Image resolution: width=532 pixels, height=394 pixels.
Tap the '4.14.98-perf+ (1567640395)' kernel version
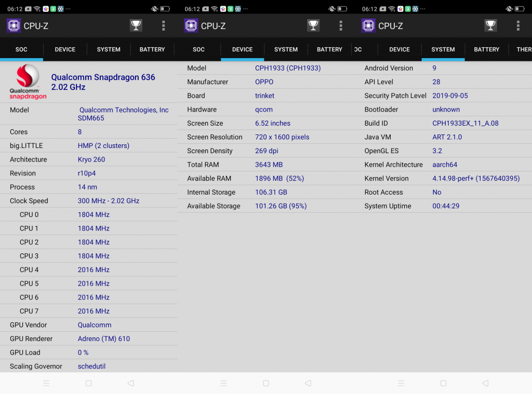click(x=476, y=179)
